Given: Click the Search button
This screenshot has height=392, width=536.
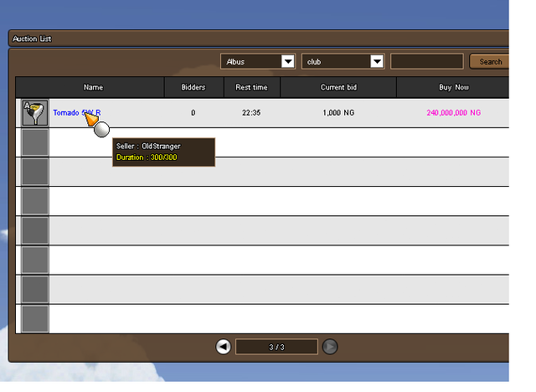Looking at the screenshot, I should point(490,61).
